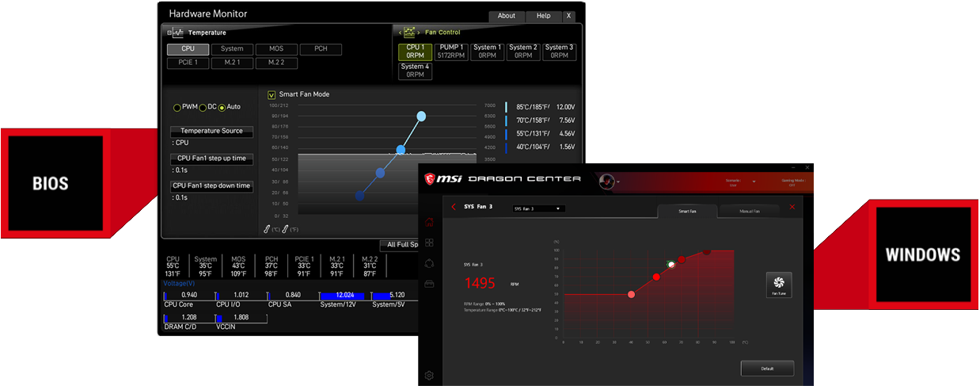Switch to the Manual Fan tab
This screenshot has height=386, width=980.
click(x=749, y=211)
